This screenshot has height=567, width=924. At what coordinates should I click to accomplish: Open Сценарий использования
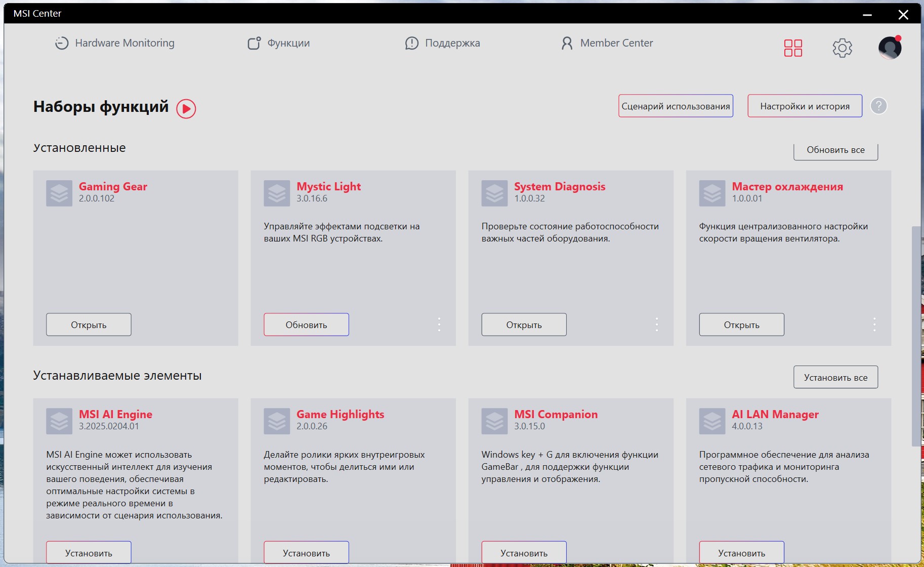676,106
